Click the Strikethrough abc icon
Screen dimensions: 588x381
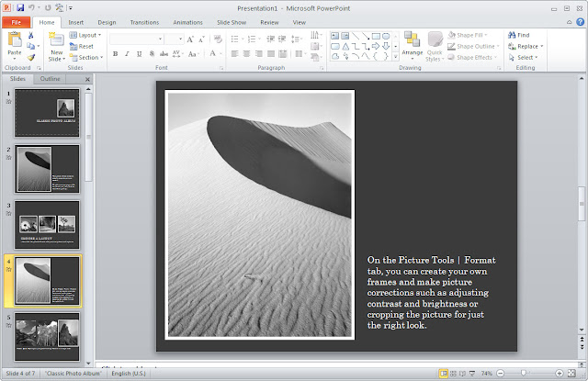tap(164, 54)
